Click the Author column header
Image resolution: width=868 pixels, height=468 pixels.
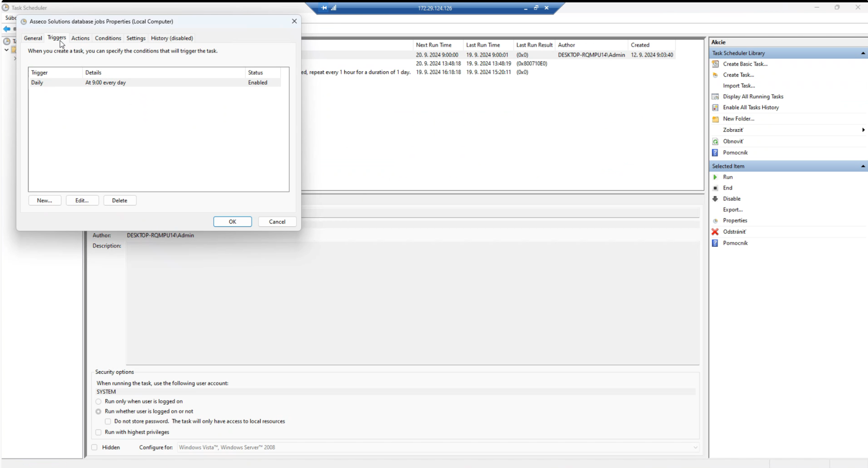click(591, 45)
